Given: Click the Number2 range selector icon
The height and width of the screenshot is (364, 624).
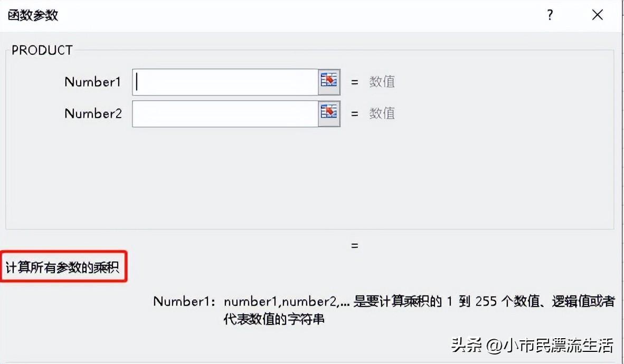Looking at the screenshot, I should (x=329, y=114).
